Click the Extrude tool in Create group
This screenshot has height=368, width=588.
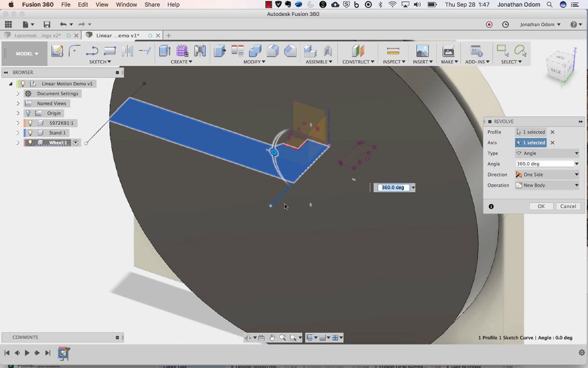(164, 51)
